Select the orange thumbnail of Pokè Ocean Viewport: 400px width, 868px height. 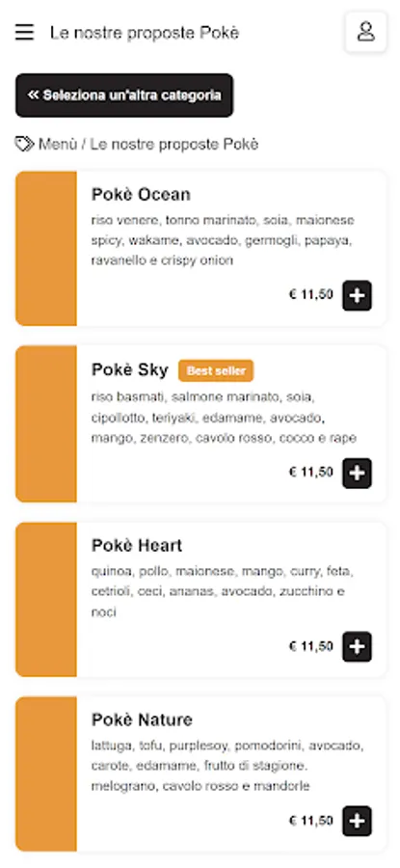pyautogui.click(x=46, y=249)
